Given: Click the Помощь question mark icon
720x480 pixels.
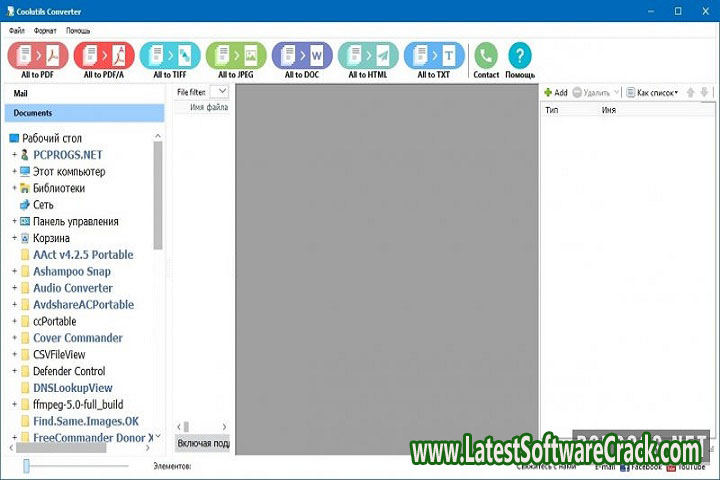Looking at the screenshot, I should [520, 56].
